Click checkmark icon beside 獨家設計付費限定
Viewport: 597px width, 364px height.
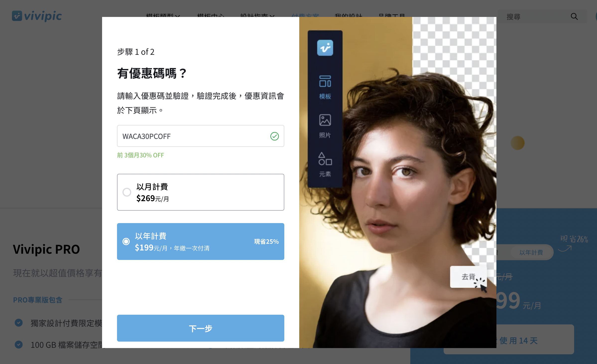pyautogui.click(x=19, y=323)
